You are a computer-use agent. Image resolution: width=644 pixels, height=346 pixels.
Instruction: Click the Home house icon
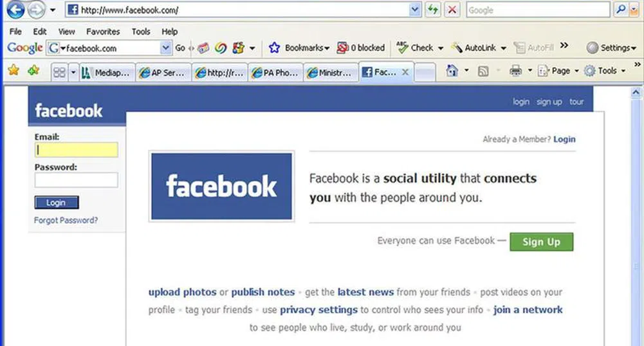coord(452,71)
